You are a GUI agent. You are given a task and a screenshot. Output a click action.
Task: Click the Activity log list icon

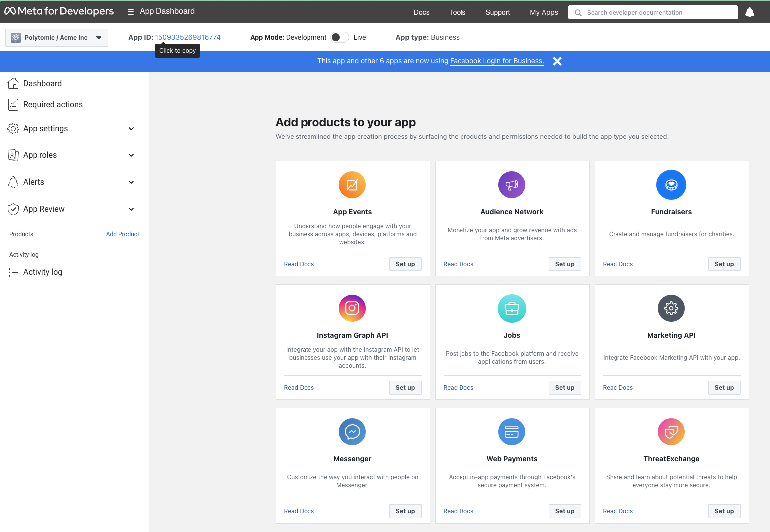13,272
